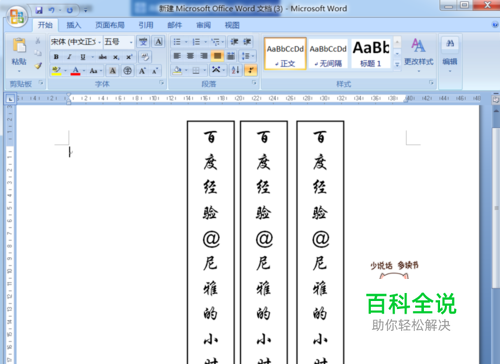500x364 pixels.
Task: Underline text with the U button
Action: 83,57
